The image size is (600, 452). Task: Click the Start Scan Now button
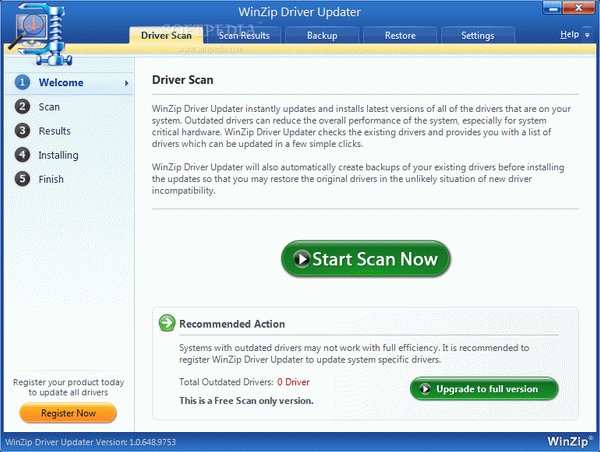coord(365,259)
